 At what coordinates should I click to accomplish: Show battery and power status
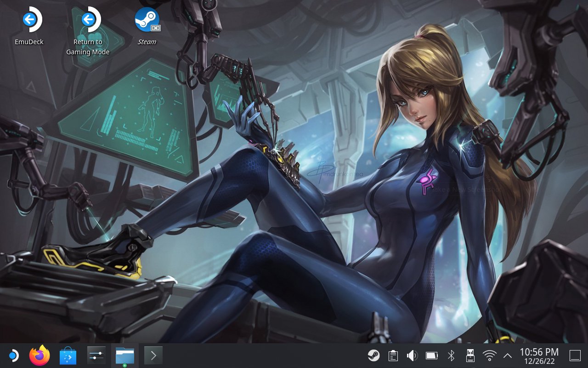pos(432,356)
